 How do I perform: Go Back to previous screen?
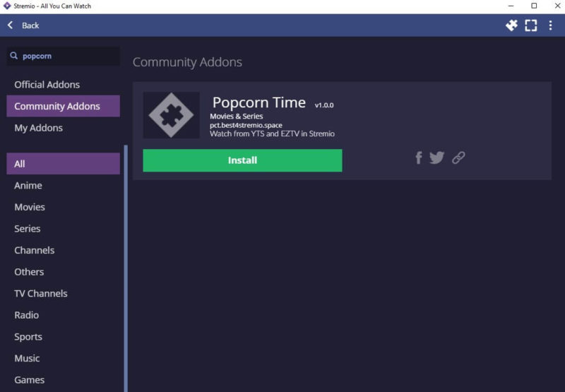(x=30, y=25)
